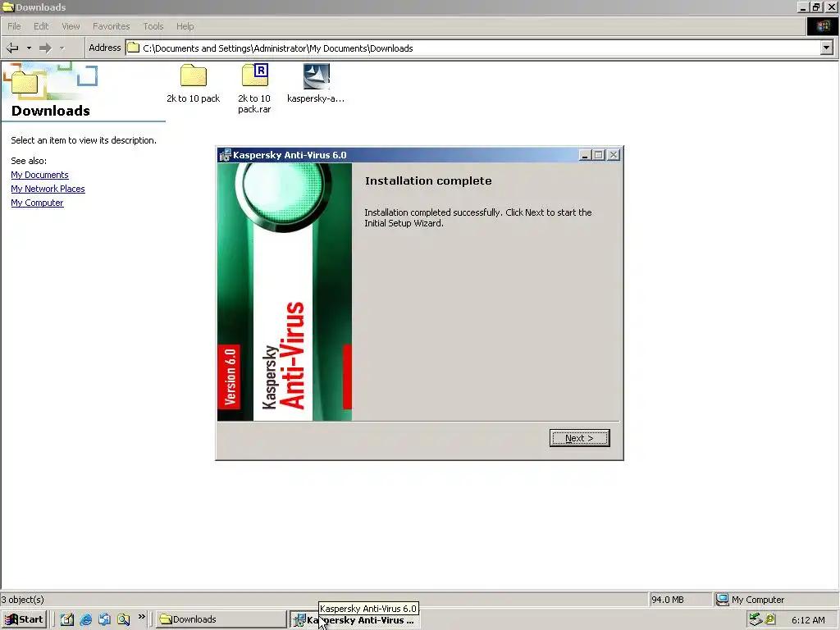Viewport: 840px width, 630px height.
Task: Open the File menu
Action: pyautogui.click(x=14, y=26)
